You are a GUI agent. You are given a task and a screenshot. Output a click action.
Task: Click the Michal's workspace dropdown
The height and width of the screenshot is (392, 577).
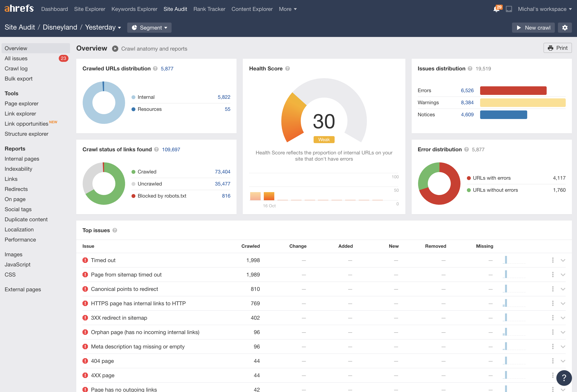(545, 9)
